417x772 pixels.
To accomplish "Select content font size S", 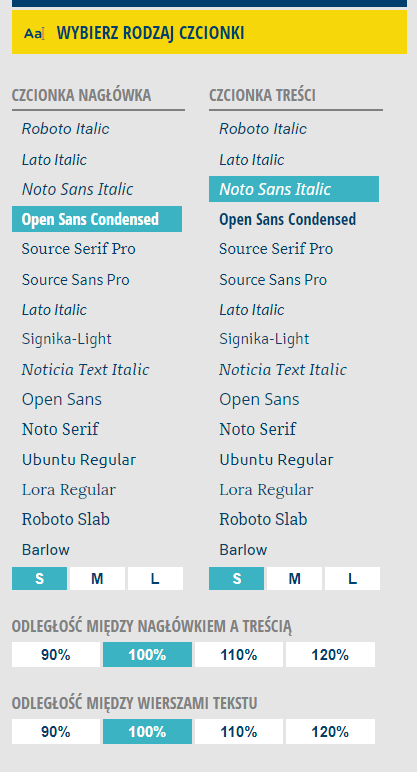I will pyautogui.click(x=237, y=579).
